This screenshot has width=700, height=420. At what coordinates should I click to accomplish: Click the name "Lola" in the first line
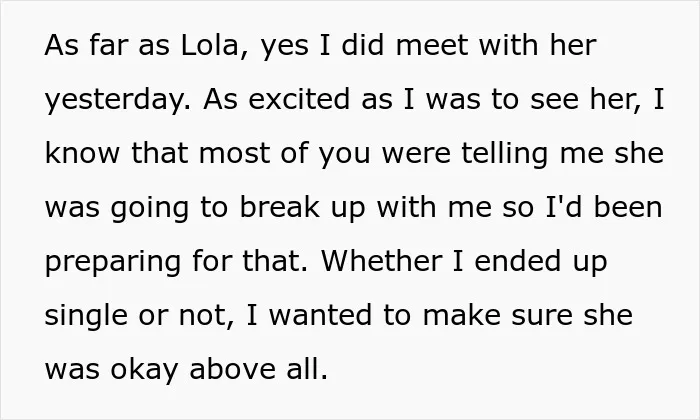[x=210, y=46]
